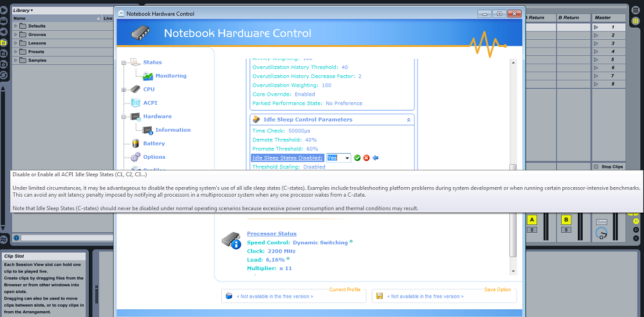This screenshot has width=644, height=317.
Task: Expand the Defaults folder in Library
Action: click(15, 26)
